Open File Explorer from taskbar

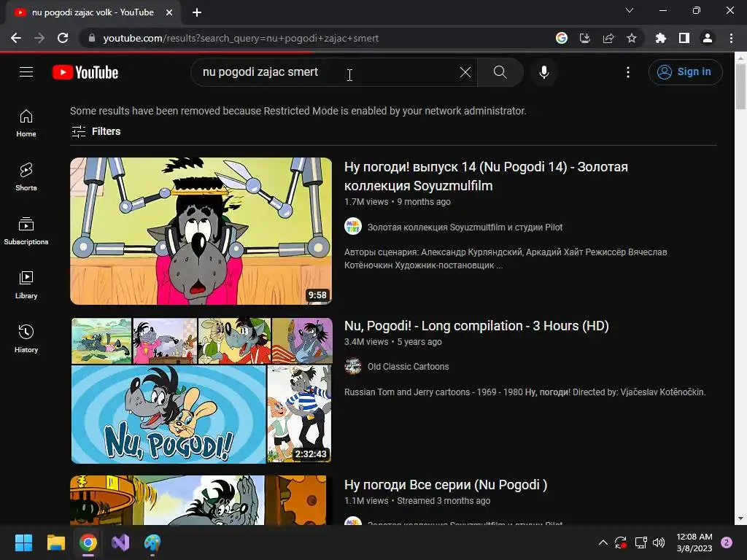55,542
